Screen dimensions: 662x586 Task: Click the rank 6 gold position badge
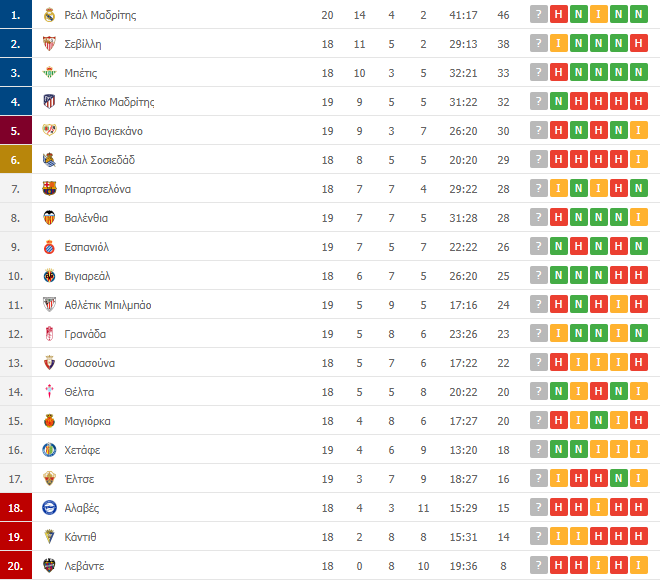16,160
